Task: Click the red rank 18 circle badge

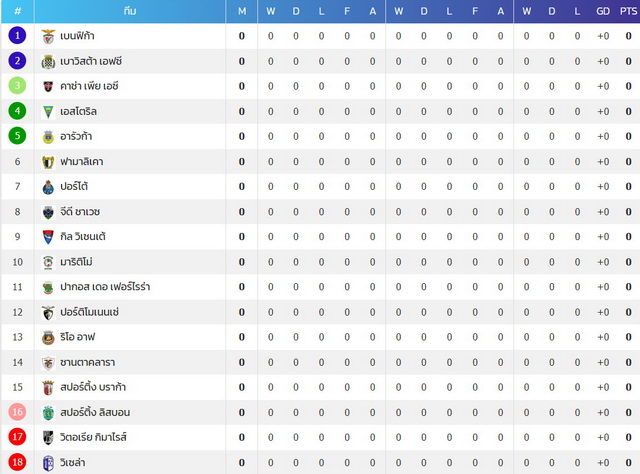Action: coord(17,462)
